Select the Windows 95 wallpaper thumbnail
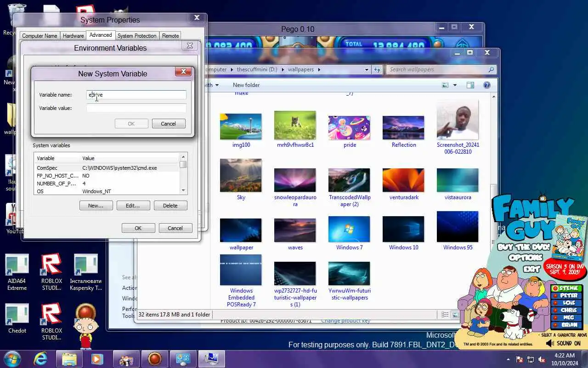Viewport: 588px width, 368px height. 458,231
